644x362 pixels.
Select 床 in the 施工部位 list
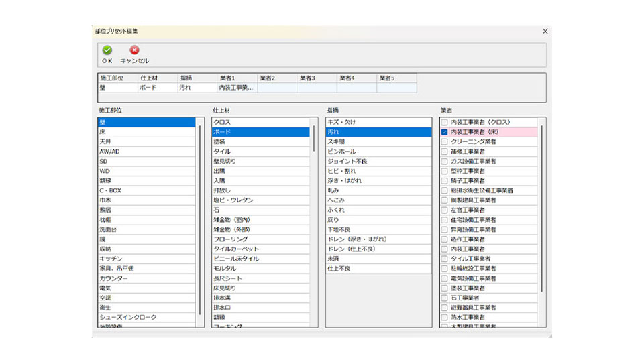tap(147, 132)
